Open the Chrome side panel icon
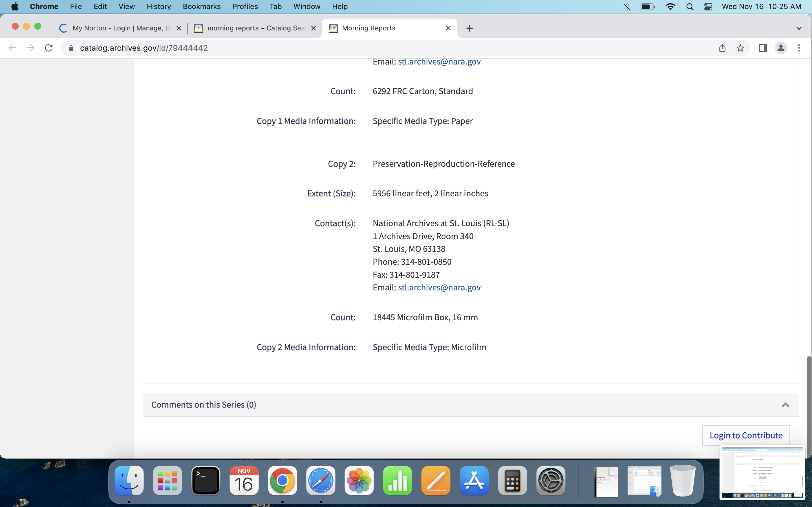This screenshot has width=812, height=507. [x=763, y=48]
